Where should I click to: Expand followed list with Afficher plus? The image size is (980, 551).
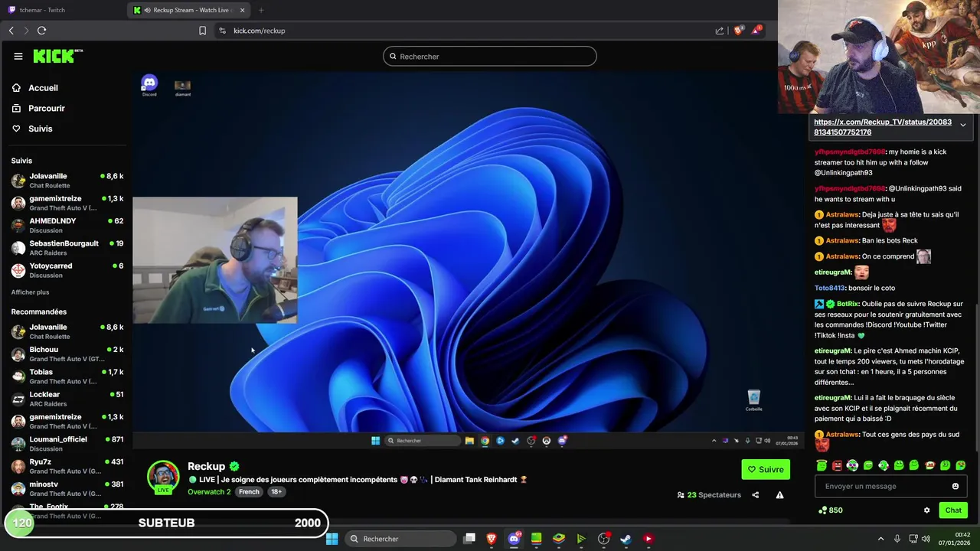point(30,292)
